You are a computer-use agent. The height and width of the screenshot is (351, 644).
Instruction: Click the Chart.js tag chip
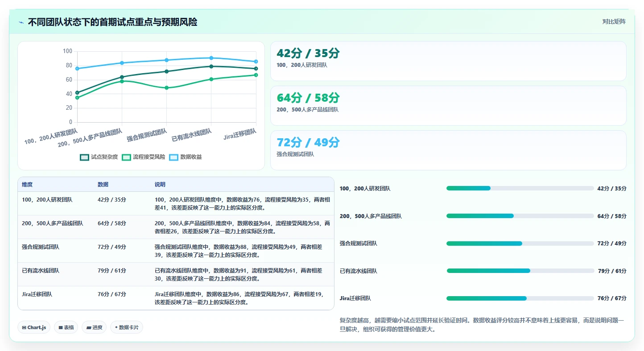34,327
